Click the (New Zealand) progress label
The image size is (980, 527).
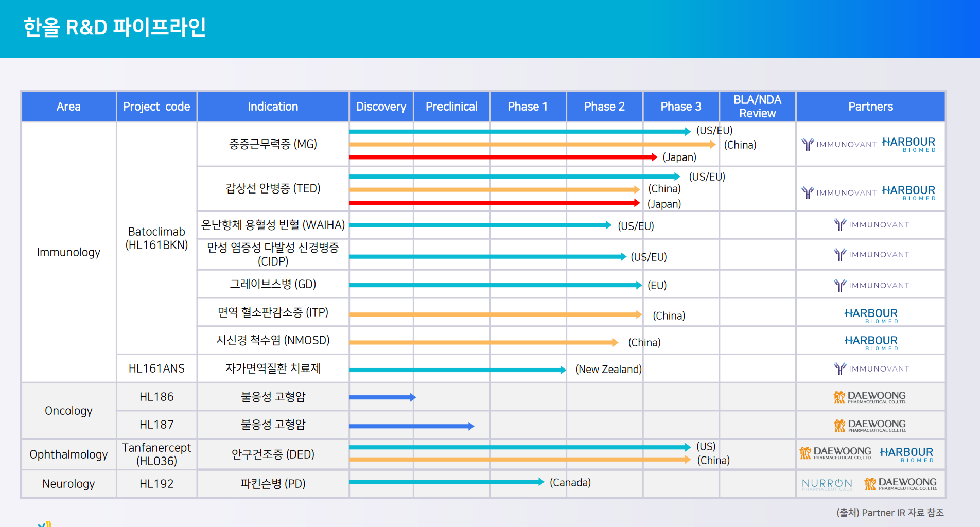click(608, 369)
